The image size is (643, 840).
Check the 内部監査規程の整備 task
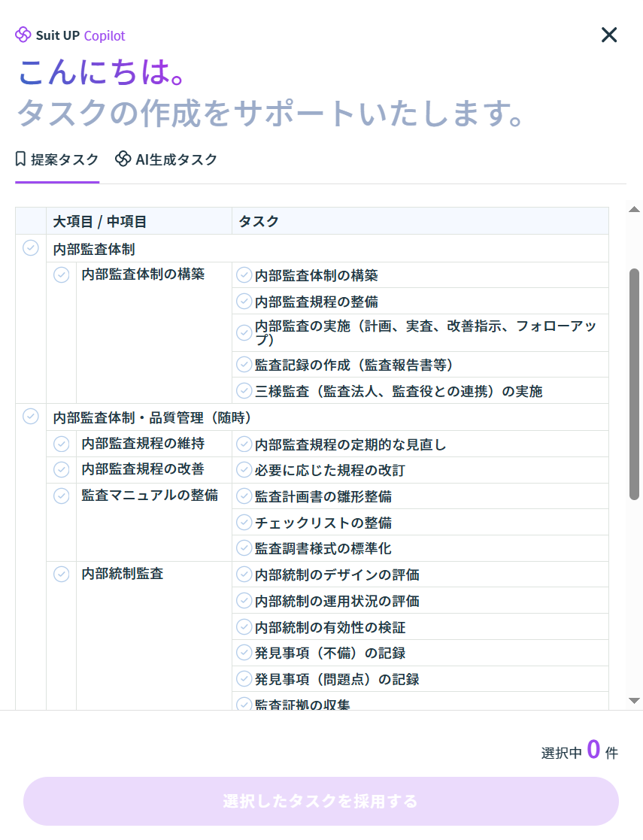[244, 302]
